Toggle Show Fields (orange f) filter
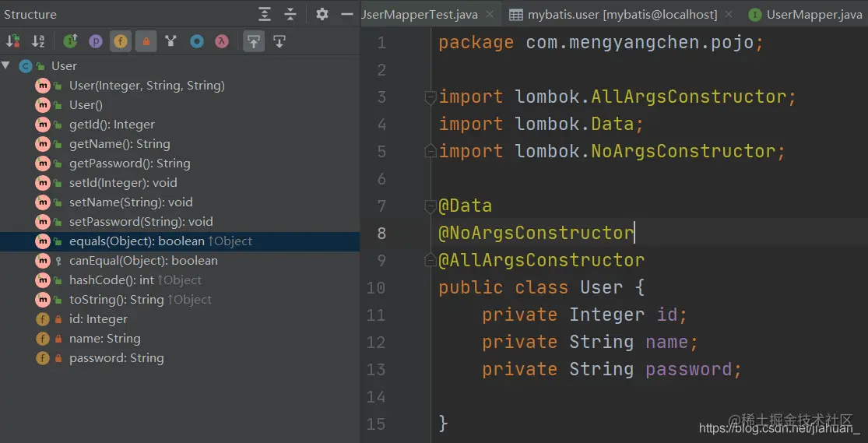This screenshot has height=443, width=868. (120, 41)
